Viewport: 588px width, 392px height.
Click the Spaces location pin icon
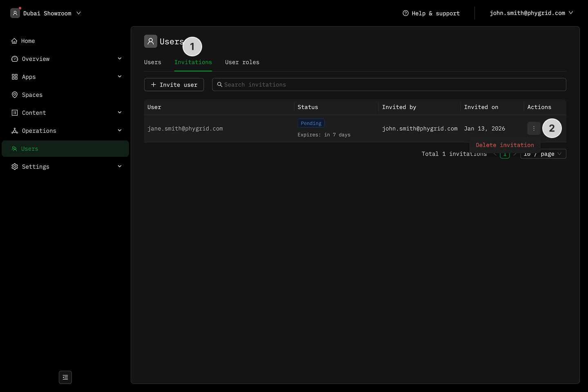[15, 95]
